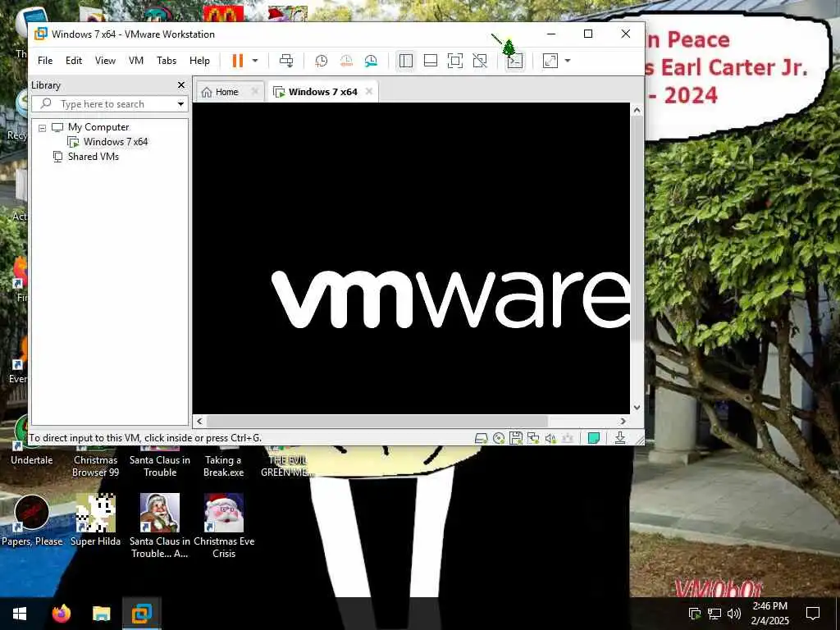The width and height of the screenshot is (840, 630).
Task: Open the message log note icon
Action: pyautogui.click(x=594, y=438)
